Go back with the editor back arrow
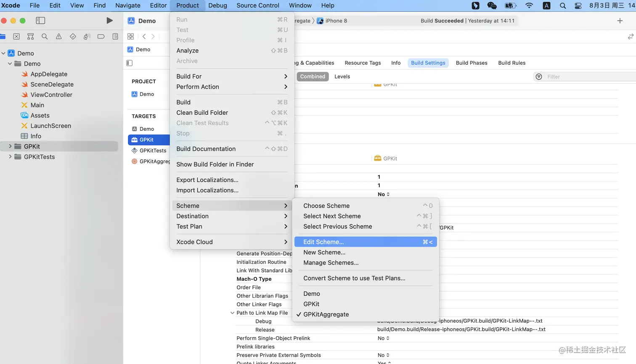 click(x=144, y=37)
